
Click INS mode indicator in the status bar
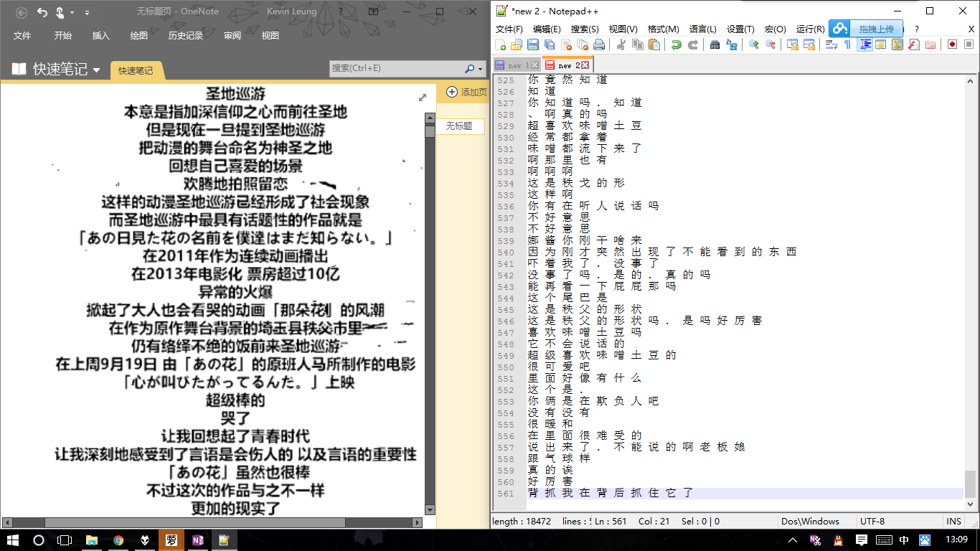[953, 522]
